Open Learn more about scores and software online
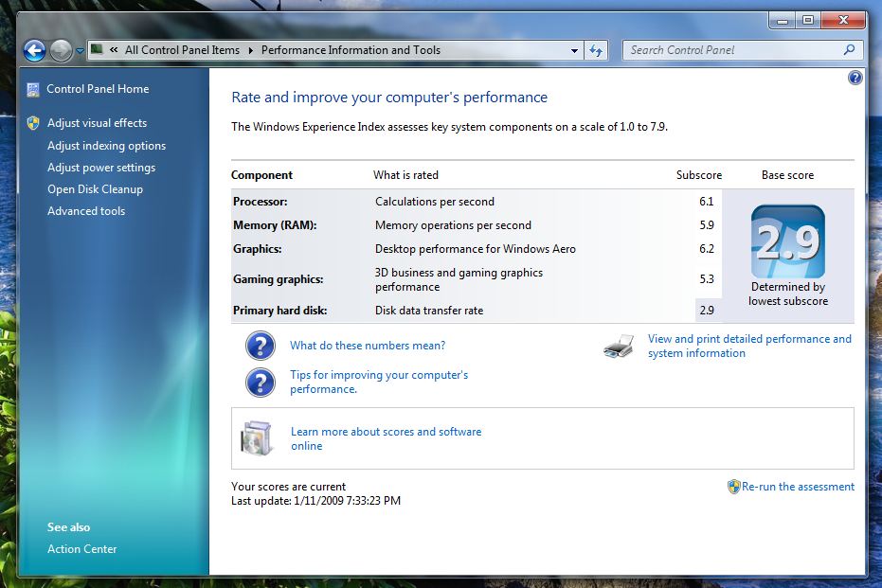Viewport: 882px width, 588px height. pyautogui.click(x=386, y=438)
